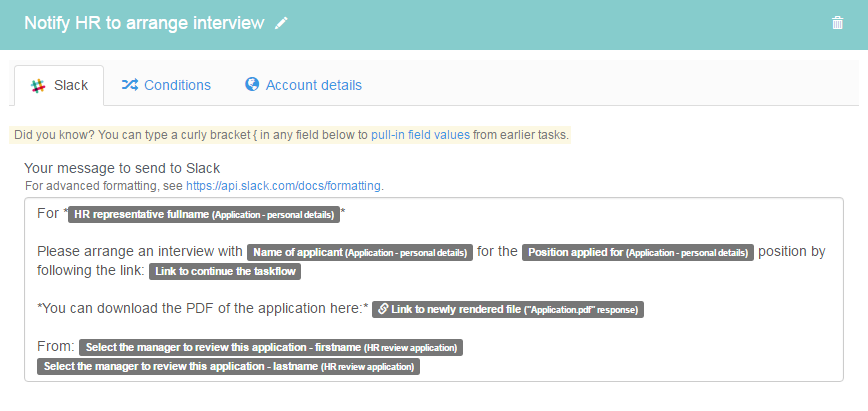Open the api.slack.com formatting docs link
Viewport: 868px width, 411px height.
click(283, 186)
